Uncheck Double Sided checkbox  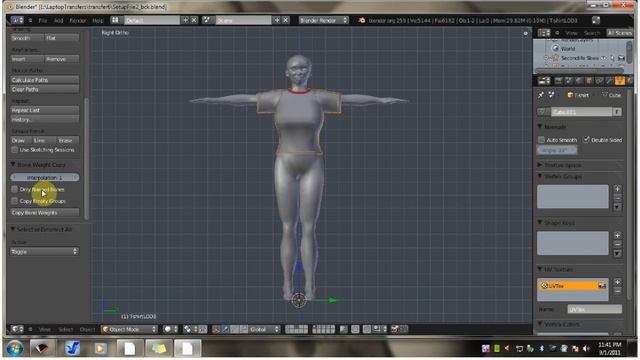pos(587,140)
